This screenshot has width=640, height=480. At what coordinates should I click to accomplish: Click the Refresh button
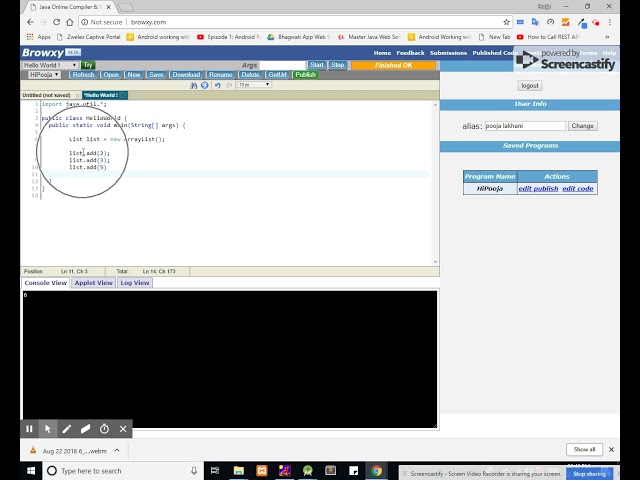(x=83, y=75)
